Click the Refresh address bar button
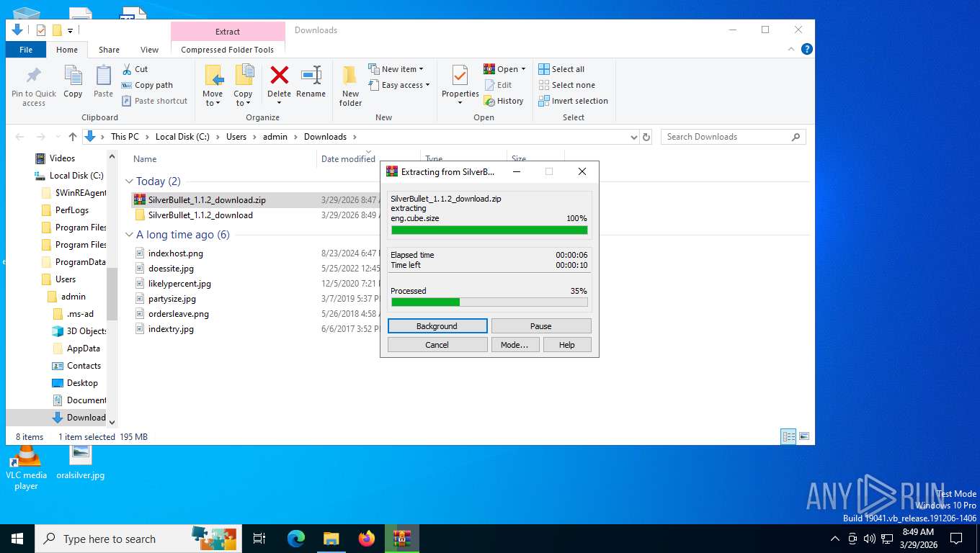The width and height of the screenshot is (980, 553). pyautogui.click(x=646, y=137)
